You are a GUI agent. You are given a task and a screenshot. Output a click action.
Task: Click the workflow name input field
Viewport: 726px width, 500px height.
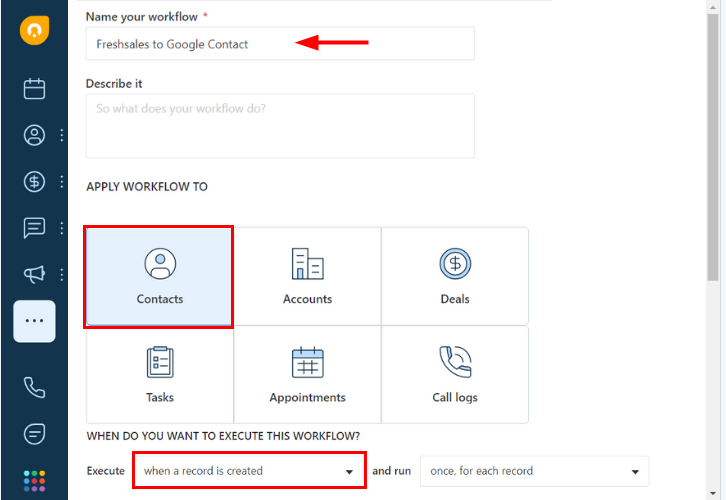tap(280, 44)
